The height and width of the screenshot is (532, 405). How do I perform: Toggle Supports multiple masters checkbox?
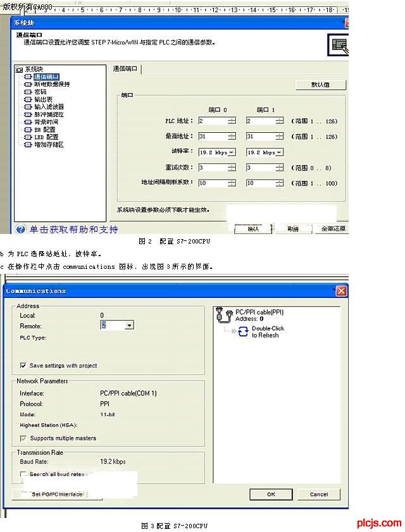point(23,438)
